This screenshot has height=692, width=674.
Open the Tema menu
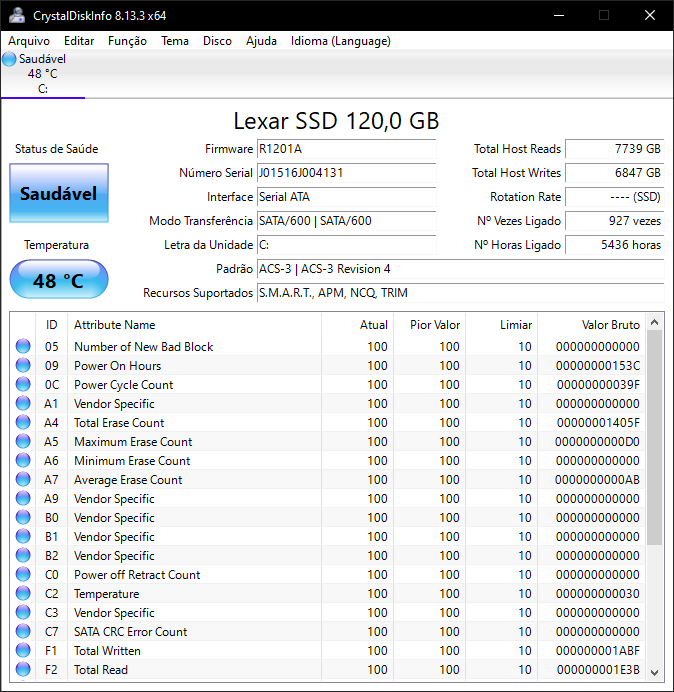pyautogui.click(x=175, y=41)
